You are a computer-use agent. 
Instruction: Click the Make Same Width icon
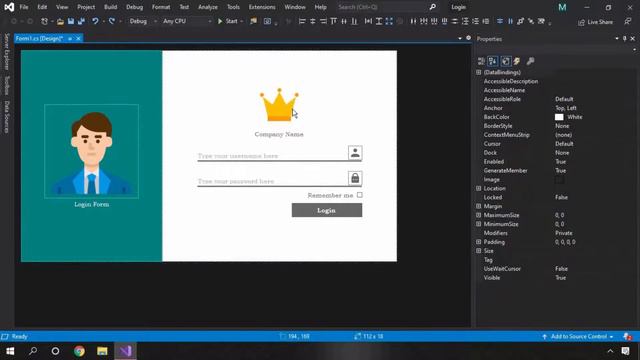coord(368,21)
